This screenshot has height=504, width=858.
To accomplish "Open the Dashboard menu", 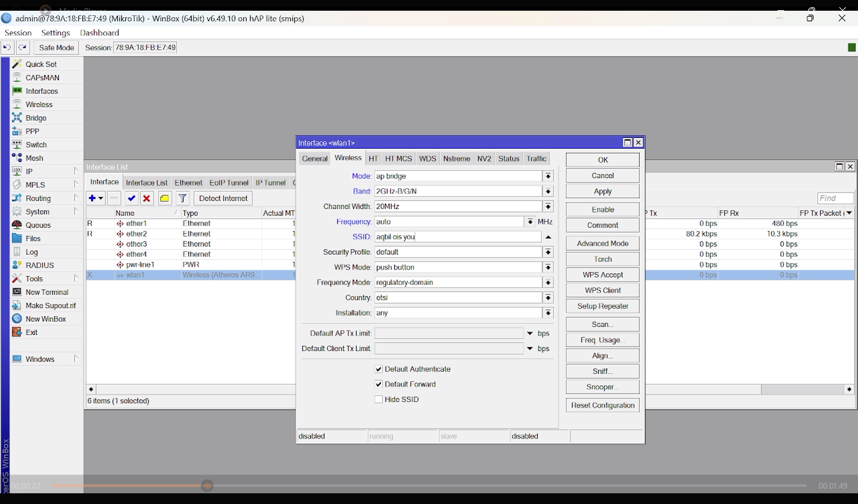I will pyautogui.click(x=99, y=33).
